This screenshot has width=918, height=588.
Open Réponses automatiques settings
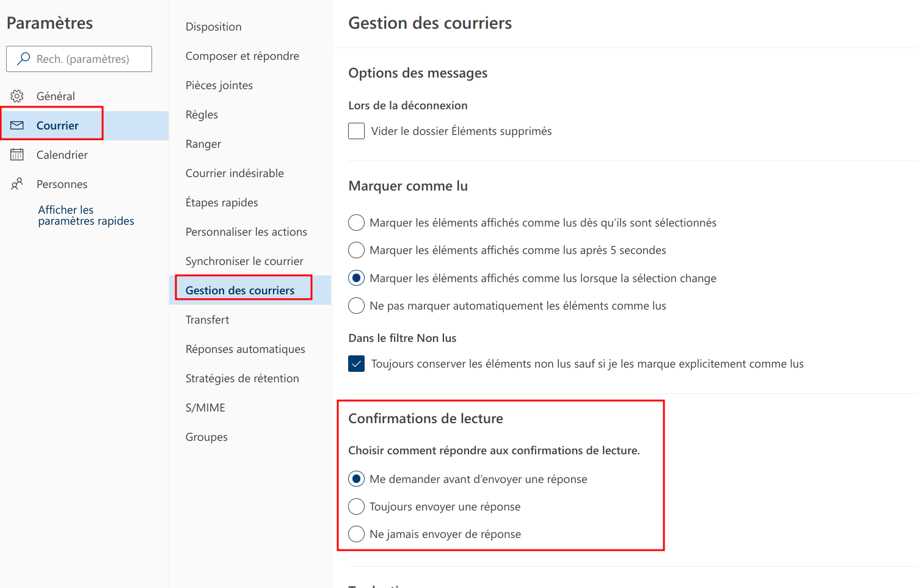[x=246, y=349]
